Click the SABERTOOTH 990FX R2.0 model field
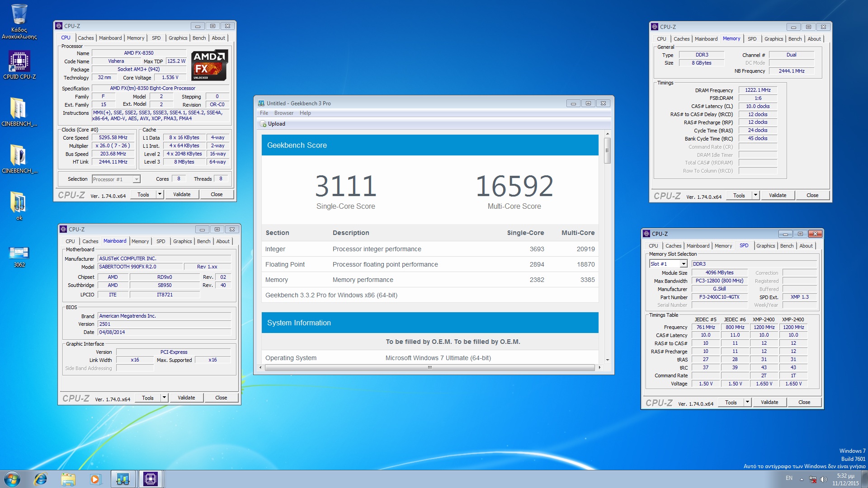The width and height of the screenshot is (868, 488). (140, 267)
